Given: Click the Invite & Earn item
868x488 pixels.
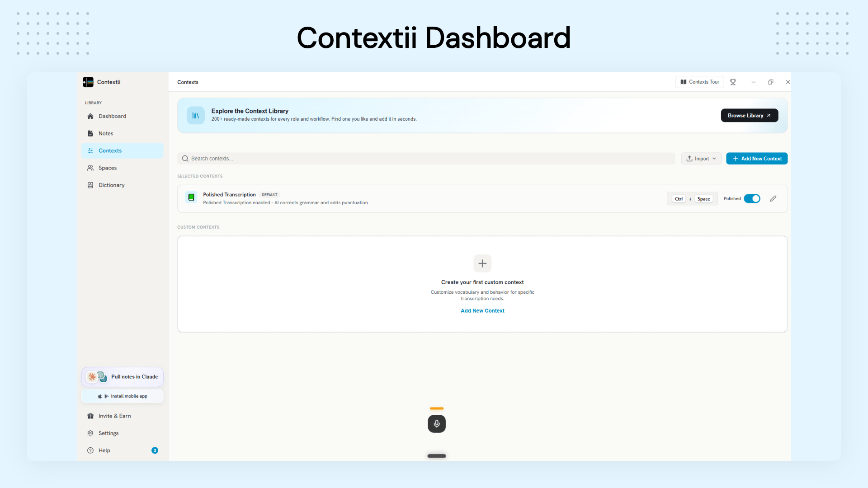Looking at the screenshot, I should [122, 416].
